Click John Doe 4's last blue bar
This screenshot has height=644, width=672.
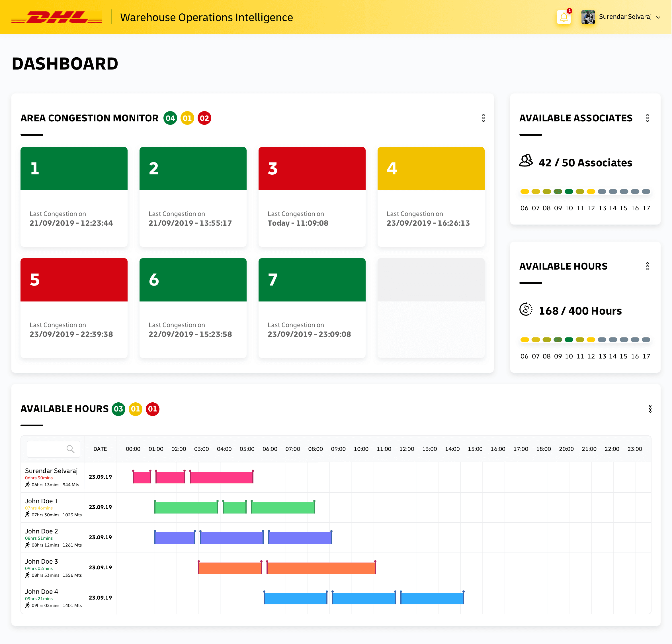coord(432,598)
